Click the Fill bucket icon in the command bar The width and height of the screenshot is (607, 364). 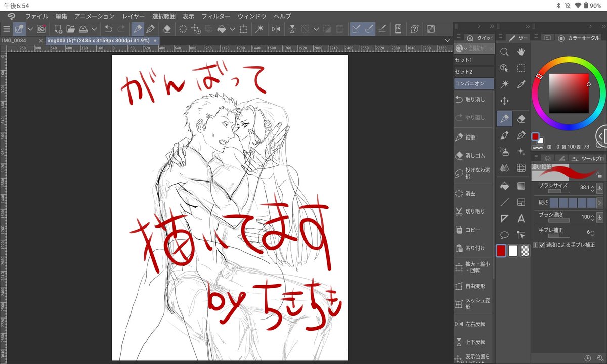[222, 29]
